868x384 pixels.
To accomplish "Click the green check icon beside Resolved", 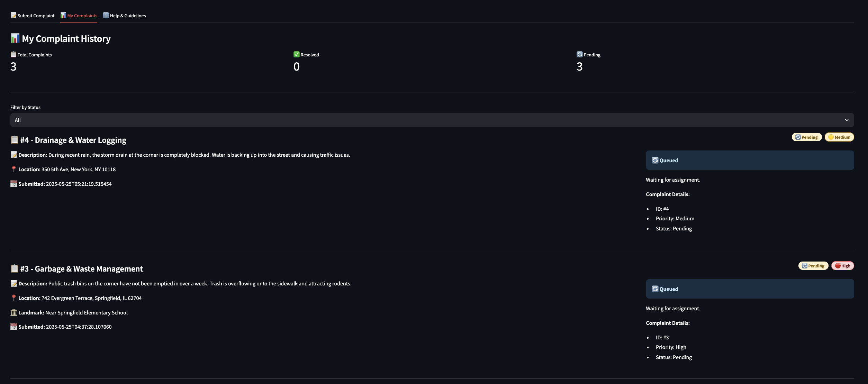I will tap(297, 54).
